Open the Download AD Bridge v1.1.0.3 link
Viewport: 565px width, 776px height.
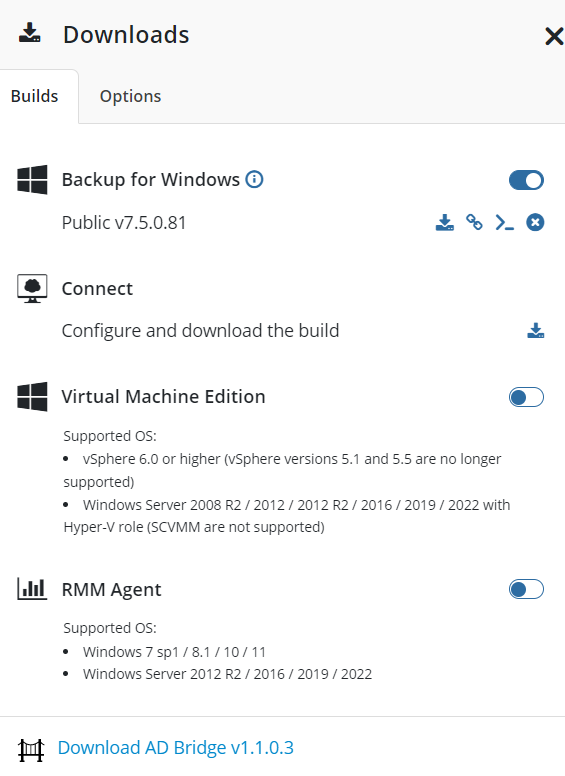point(176,747)
